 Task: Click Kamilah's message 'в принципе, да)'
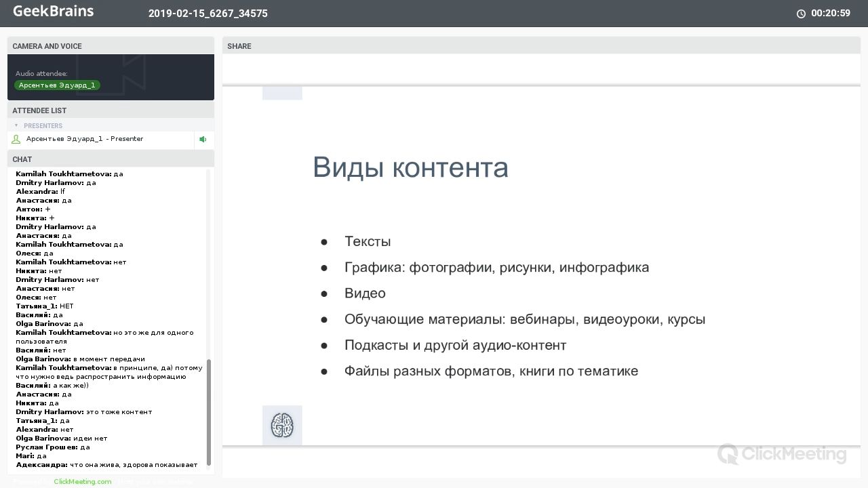click(109, 372)
